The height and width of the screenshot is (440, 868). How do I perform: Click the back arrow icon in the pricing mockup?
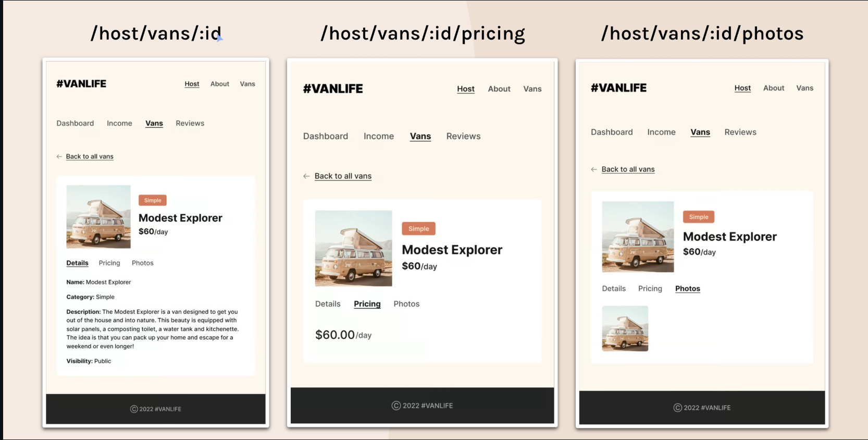[x=306, y=176]
